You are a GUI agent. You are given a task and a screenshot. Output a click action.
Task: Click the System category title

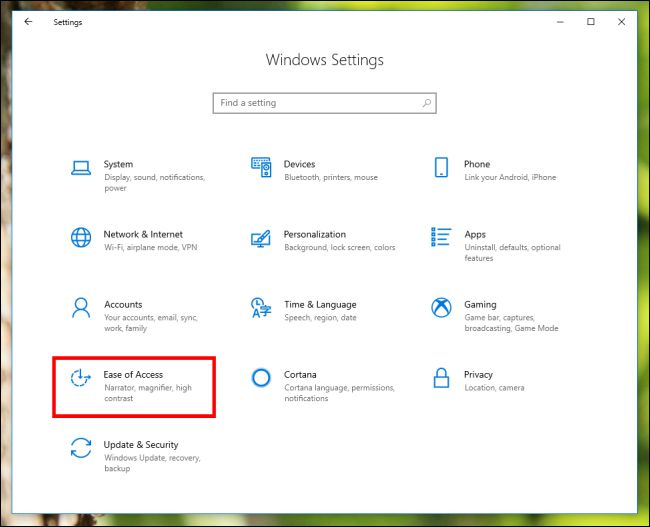[x=118, y=164]
